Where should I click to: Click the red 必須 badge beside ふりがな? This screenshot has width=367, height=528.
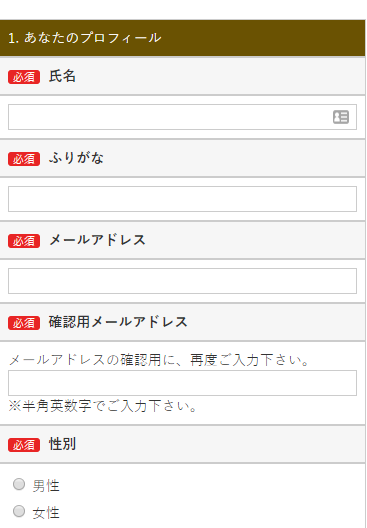click(x=24, y=159)
